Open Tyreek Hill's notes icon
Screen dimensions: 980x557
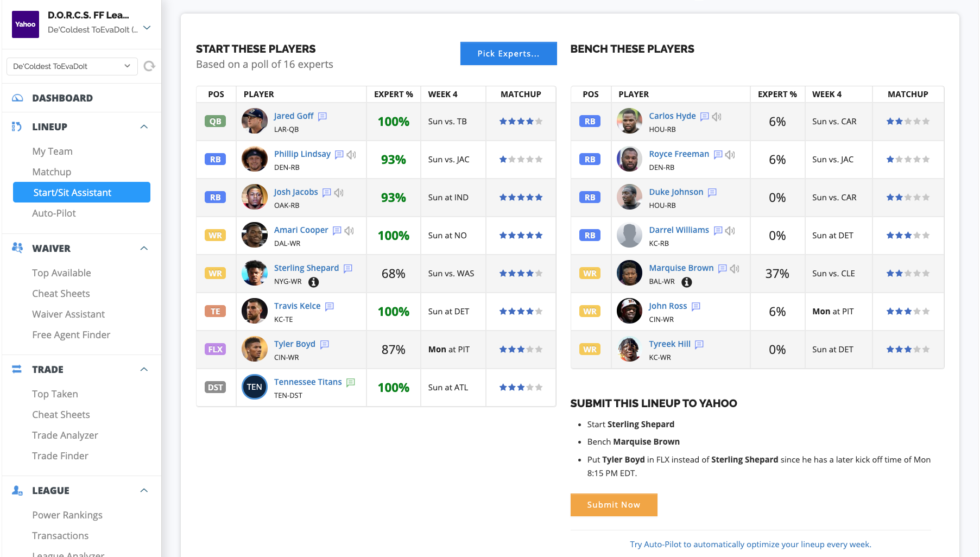[699, 344]
